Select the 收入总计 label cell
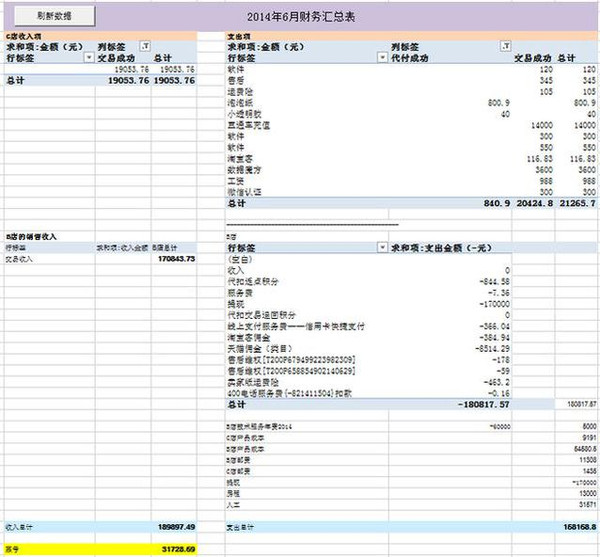The width and height of the screenshot is (600, 557). coord(19,527)
